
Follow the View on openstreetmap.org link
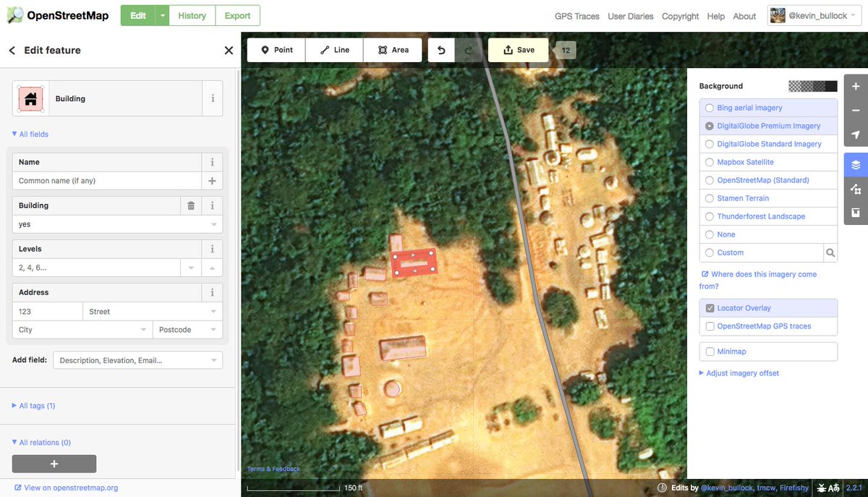click(x=67, y=488)
